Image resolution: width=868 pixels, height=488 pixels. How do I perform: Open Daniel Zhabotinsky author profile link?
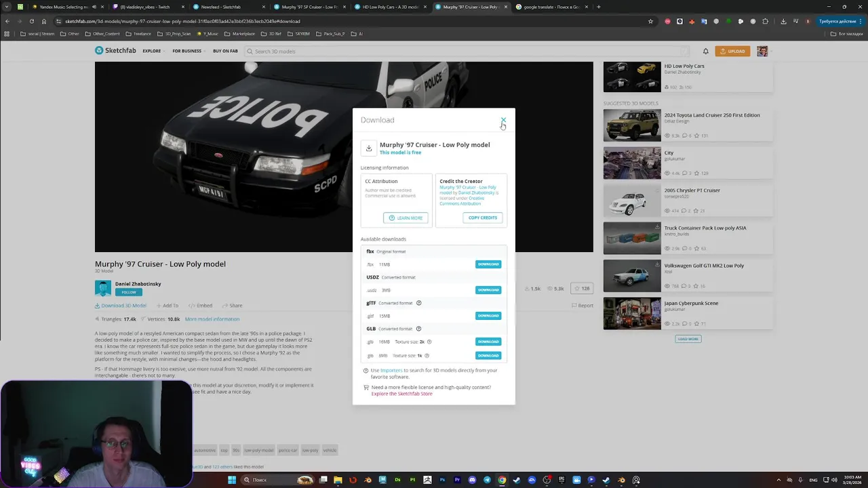tap(138, 284)
